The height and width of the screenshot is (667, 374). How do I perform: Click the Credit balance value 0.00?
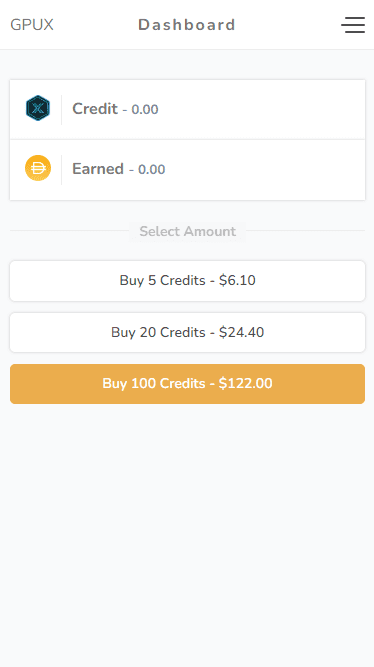click(145, 110)
